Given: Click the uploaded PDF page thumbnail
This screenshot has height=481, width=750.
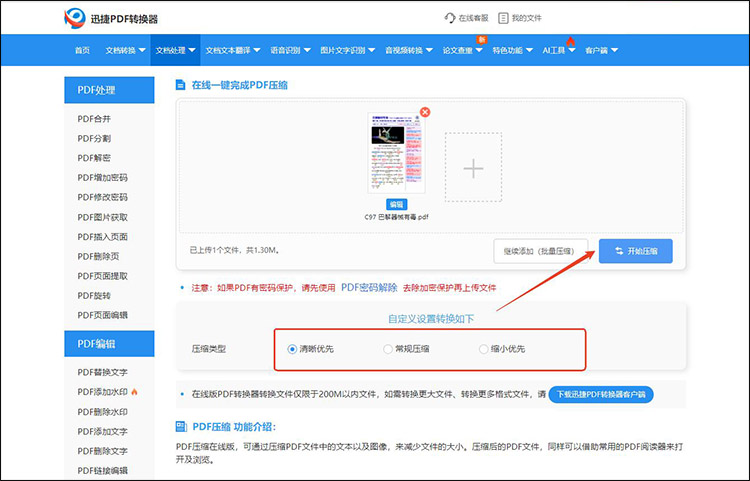Looking at the screenshot, I should (x=397, y=153).
